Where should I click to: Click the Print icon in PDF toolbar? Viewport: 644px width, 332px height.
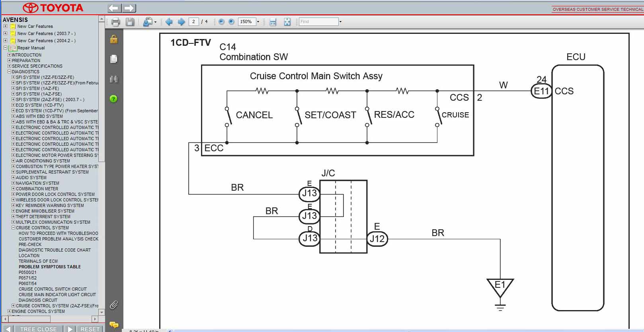click(115, 22)
